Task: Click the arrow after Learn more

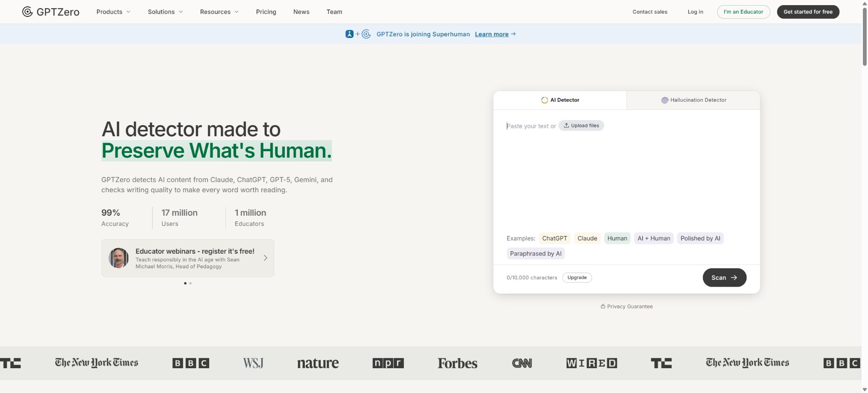Action: click(513, 34)
